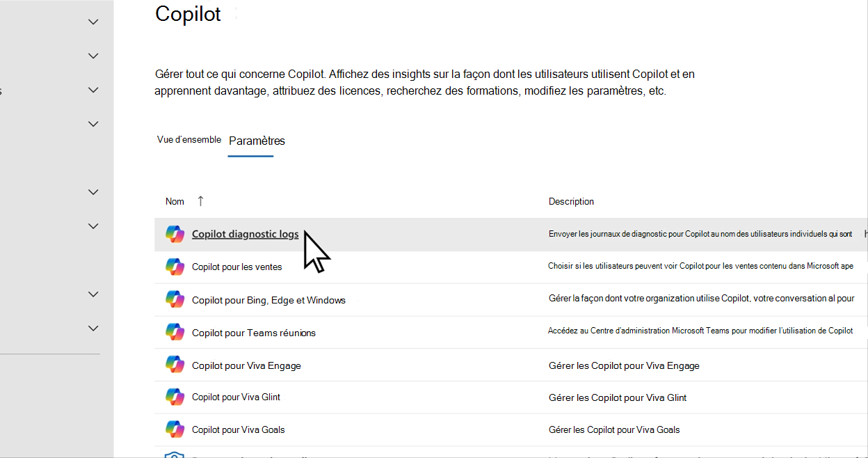Open Copilot pour Viva Engage setting
Screen dimensions: 868x458
click(246, 365)
